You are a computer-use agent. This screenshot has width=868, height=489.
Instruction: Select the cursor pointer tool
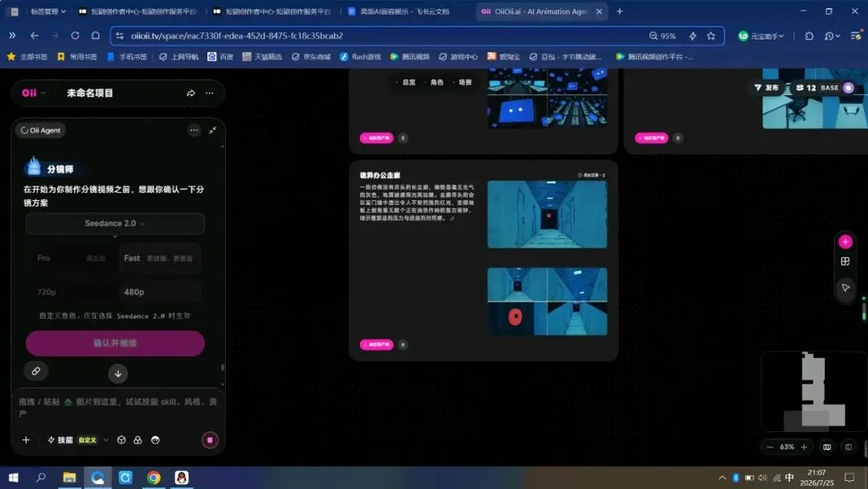point(845,287)
